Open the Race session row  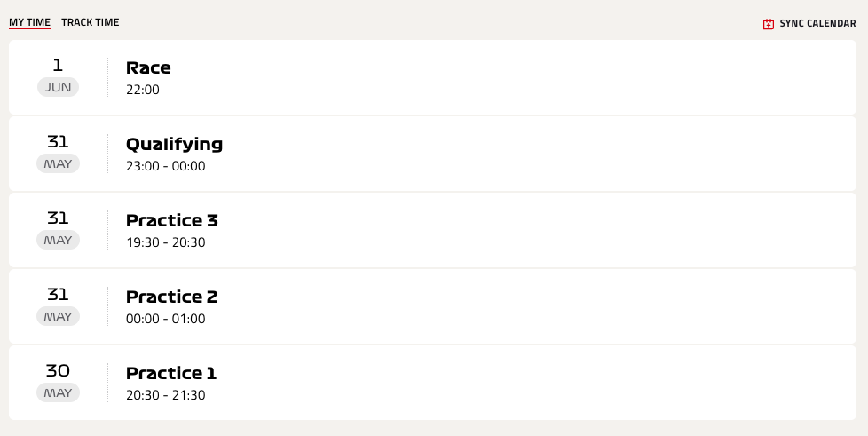click(432, 77)
